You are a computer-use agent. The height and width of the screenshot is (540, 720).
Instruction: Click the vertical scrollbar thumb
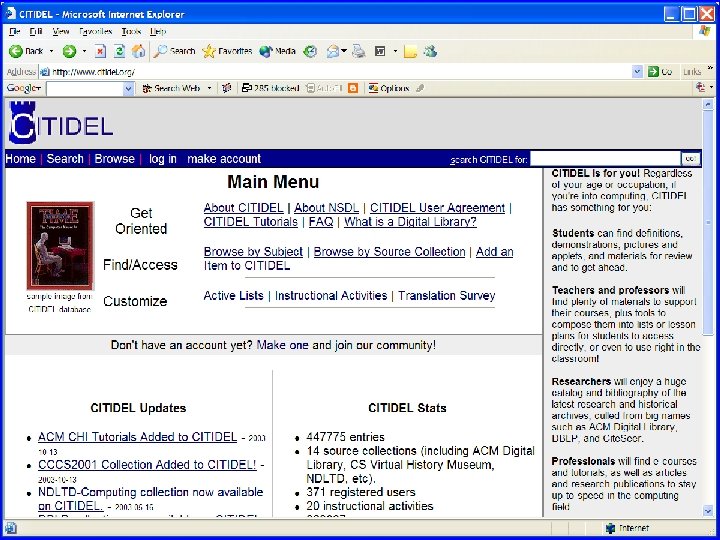(x=708, y=223)
